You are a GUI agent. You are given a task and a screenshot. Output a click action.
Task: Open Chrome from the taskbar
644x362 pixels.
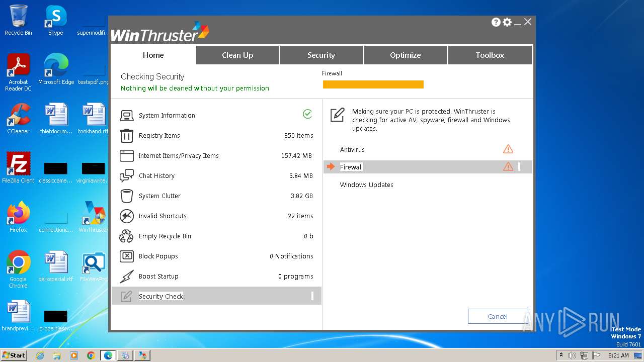[91, 355]
